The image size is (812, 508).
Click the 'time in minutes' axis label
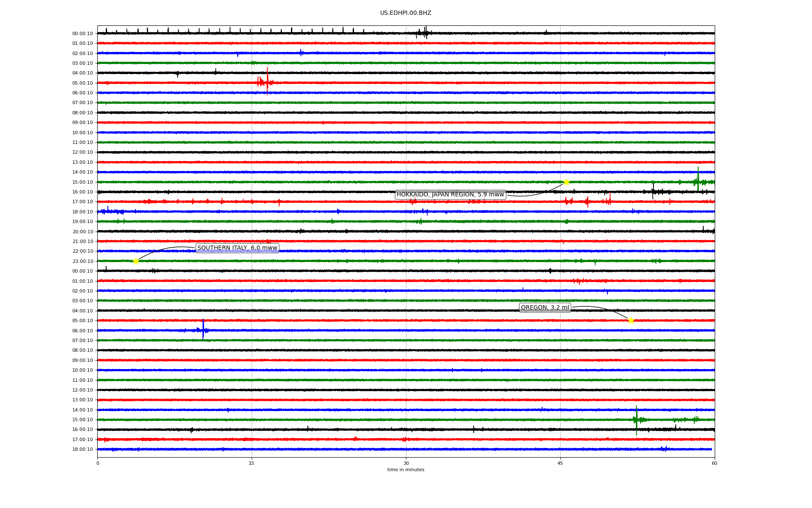[x=406, y=470]
